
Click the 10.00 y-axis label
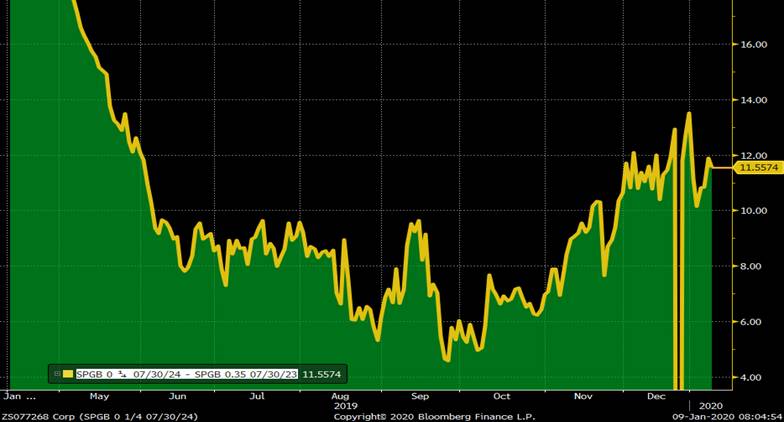click(x=753, y=211)
